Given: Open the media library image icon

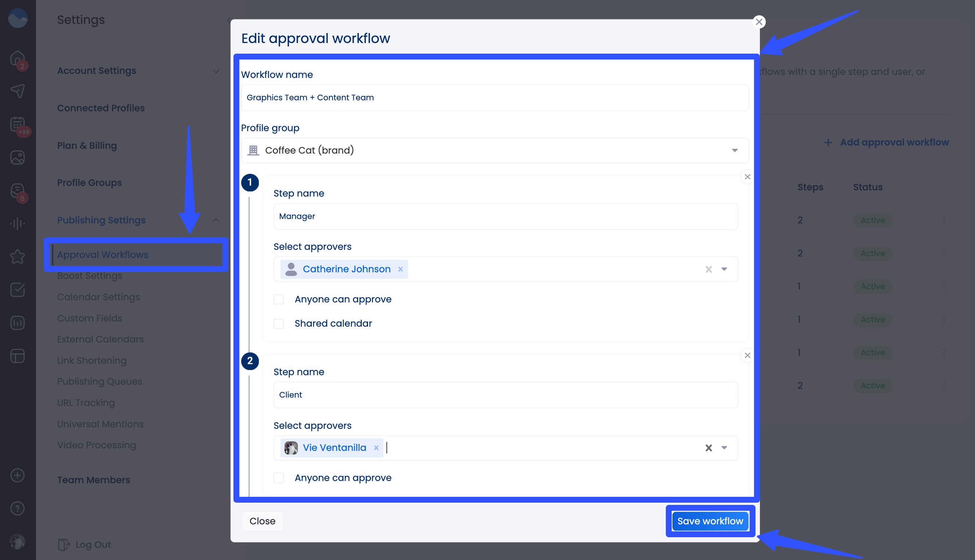Looking at the screenshot, I should coord(18,157).
